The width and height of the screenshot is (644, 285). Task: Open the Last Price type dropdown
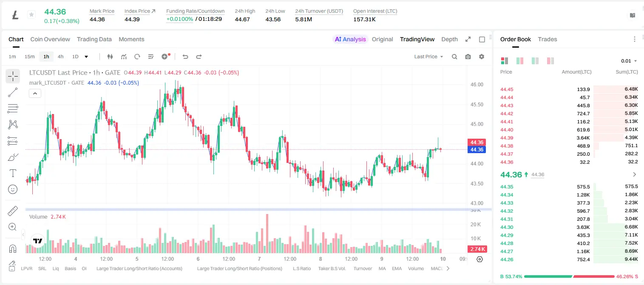(428, 57)
